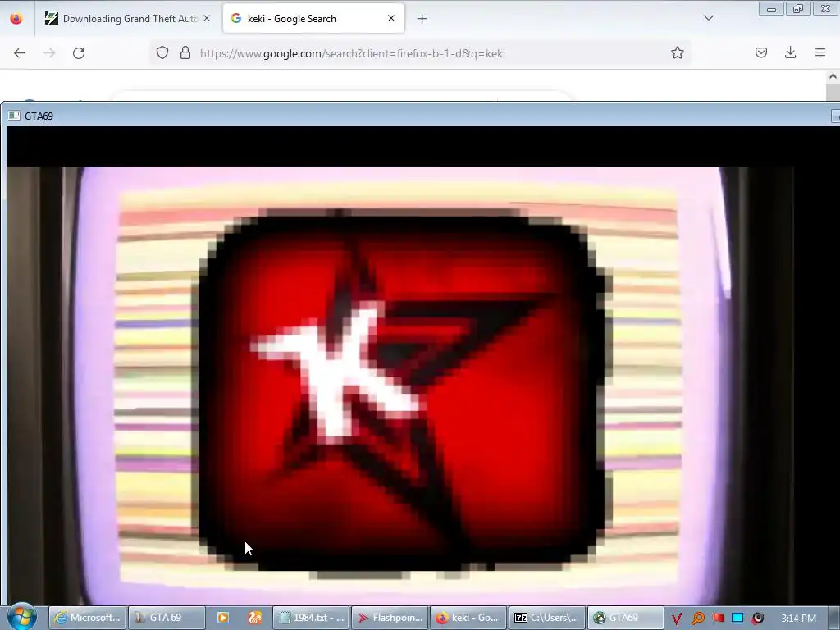Click the Firefox View icon
The width and height of the screenshot is (840, 630).
point(16,19)
